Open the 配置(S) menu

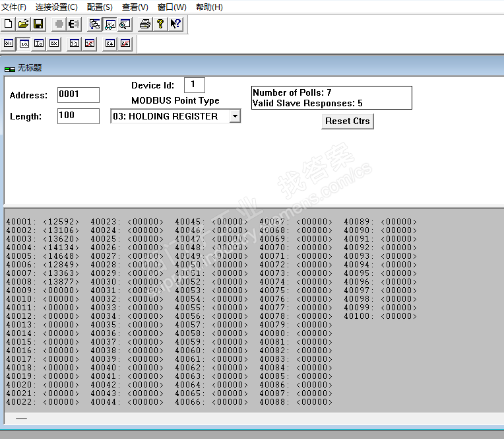pyautogui.click(x=100, y=7)
